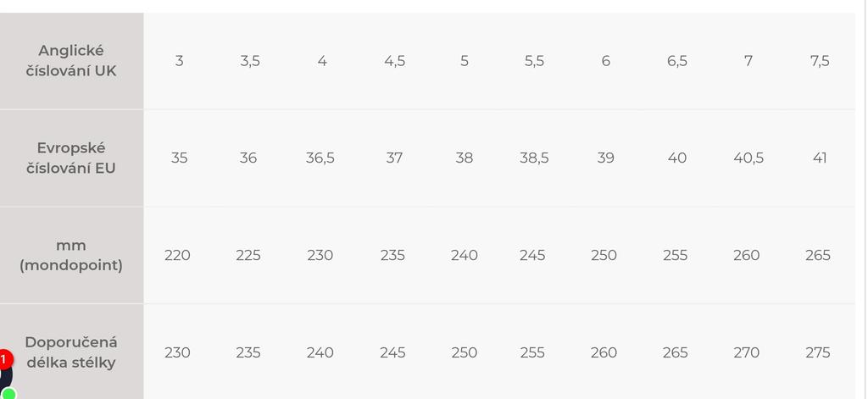Image resolution: width=868 pixels, height=399 pixels.
Task: Click the 225 mm mondopoint cell
Action: coord(248,255)
